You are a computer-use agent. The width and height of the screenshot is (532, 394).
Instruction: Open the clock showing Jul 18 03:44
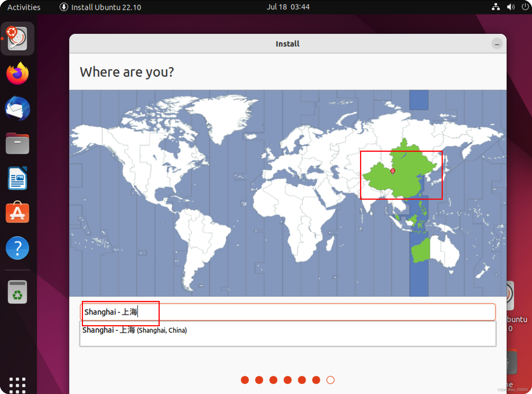(x=288, y=7)
